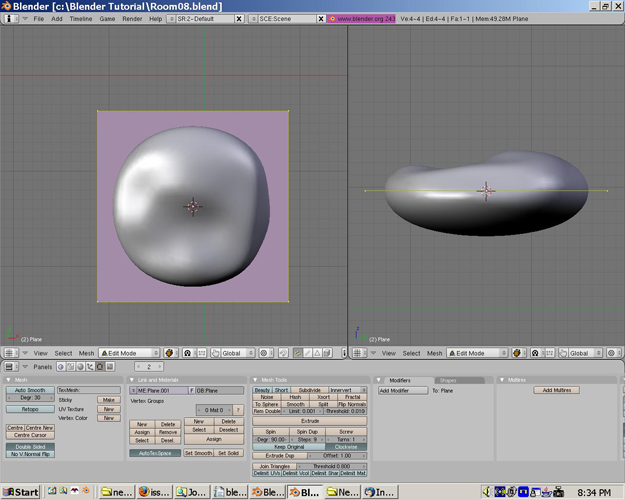This screenshot has width=625, height=500.
Task: Click the buttons window type icon
Action: (9, 367)
